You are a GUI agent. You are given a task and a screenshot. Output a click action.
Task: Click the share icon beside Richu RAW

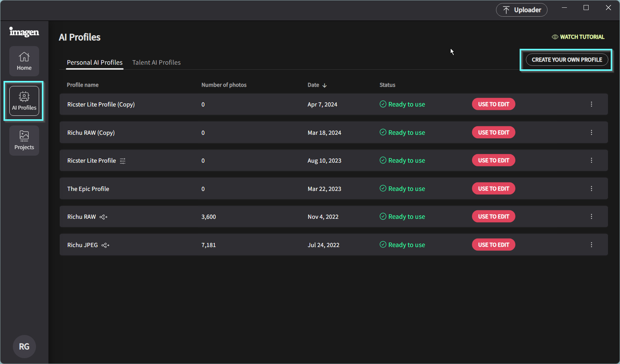click(103, 217)
